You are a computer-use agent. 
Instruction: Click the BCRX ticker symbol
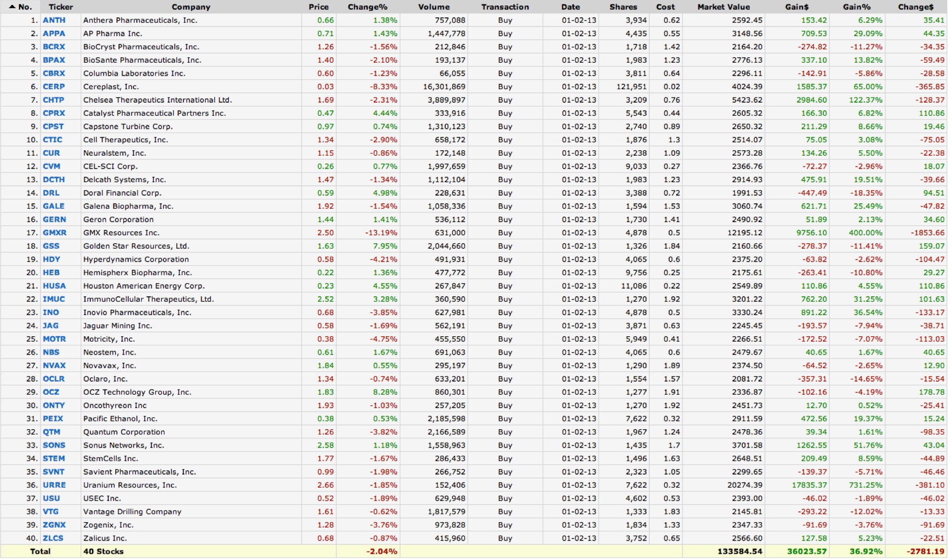point(54,47)
